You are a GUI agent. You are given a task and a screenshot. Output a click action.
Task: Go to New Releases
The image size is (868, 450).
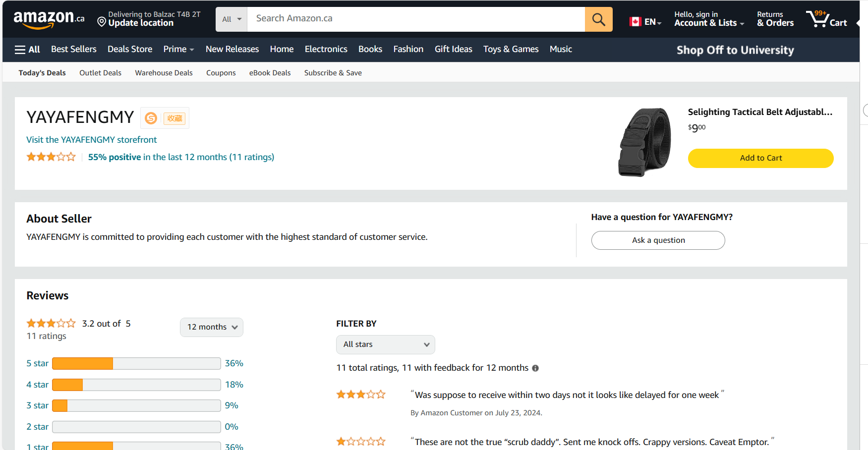(x=232, y=49)
